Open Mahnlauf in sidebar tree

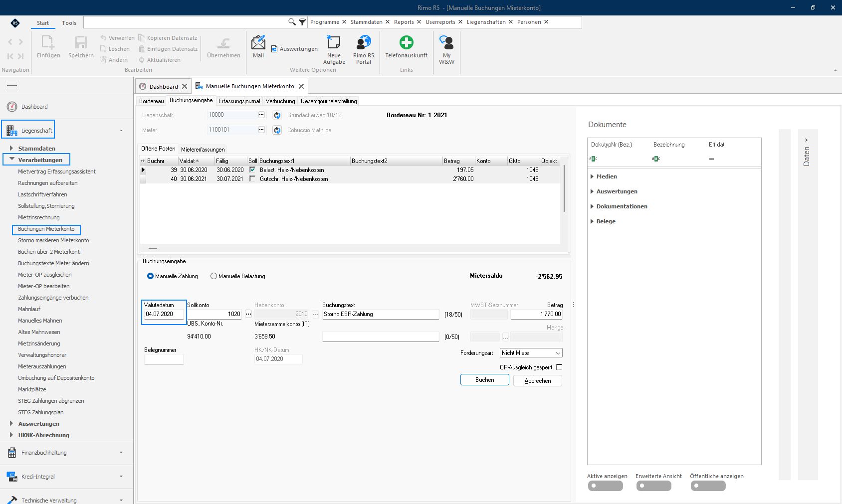[x=29, y=309]
